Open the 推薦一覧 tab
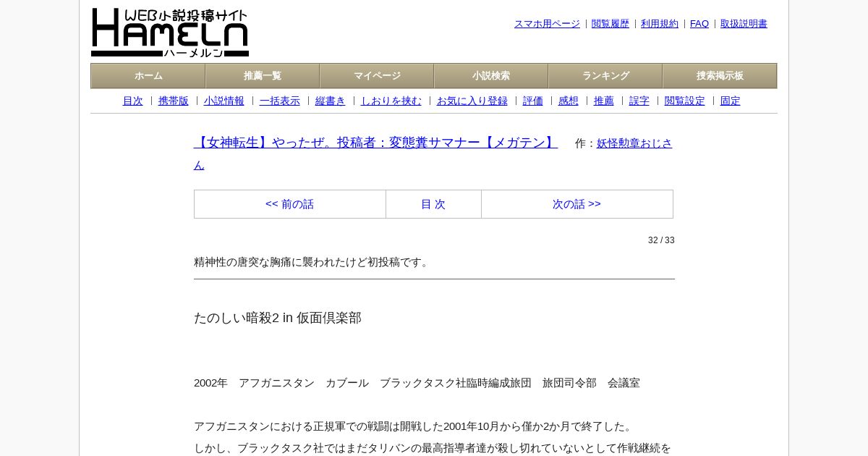The height and width of the screenshot is (456, 868). 263,76
